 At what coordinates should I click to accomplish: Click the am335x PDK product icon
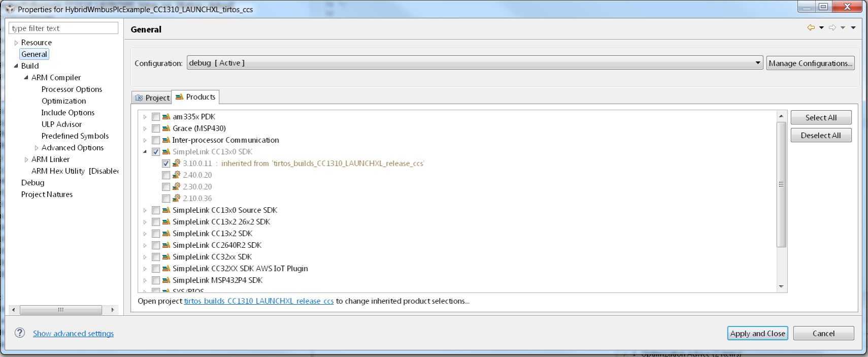click(166, 117)
